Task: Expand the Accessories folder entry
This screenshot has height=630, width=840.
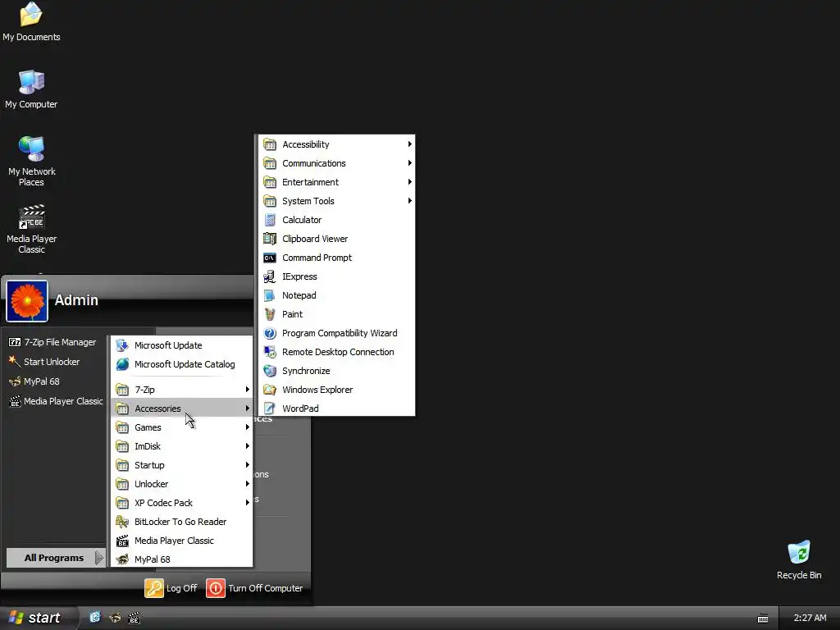Action: tap(181, 409)
